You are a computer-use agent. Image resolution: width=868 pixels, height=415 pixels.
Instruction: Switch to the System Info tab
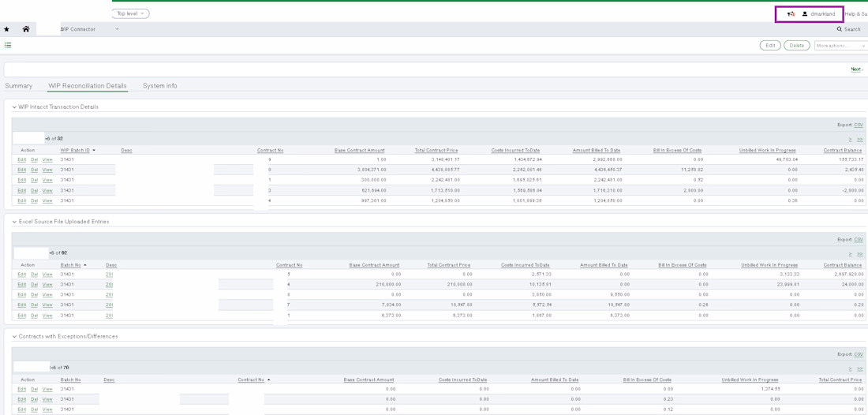tap(160, 86)
